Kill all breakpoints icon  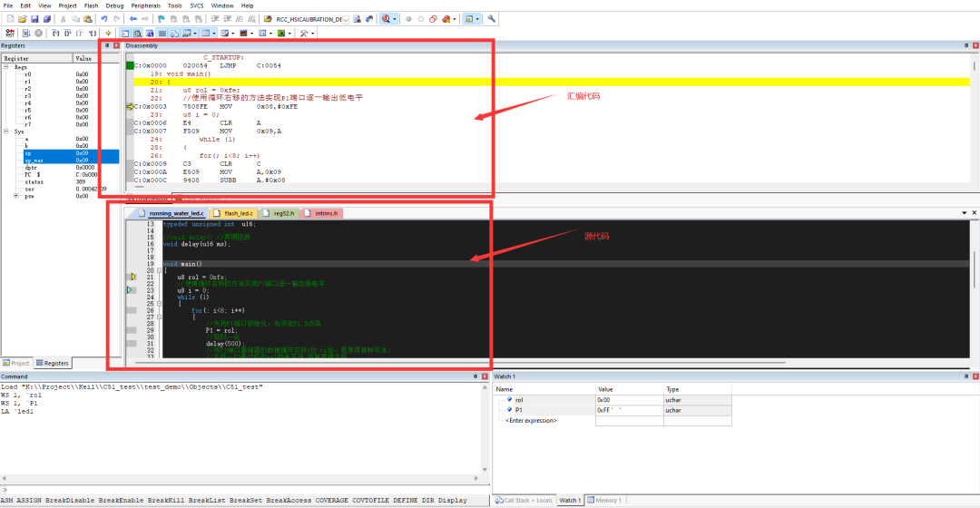coord(446,19)
